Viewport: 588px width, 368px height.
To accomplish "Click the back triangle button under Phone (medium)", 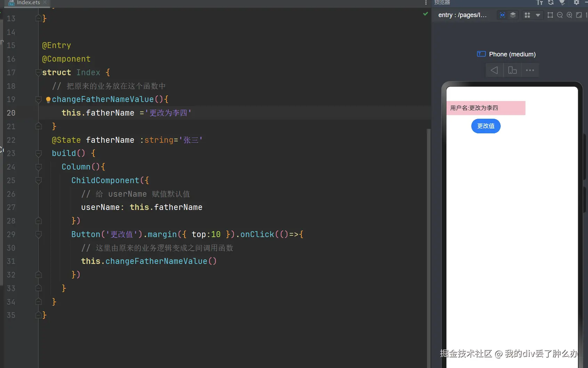I will pos(494,70).
